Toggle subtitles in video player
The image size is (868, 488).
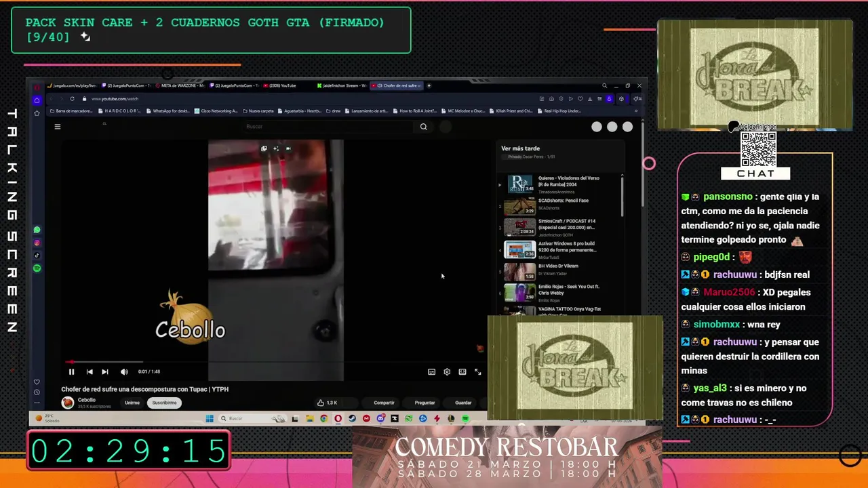(431, 371)
